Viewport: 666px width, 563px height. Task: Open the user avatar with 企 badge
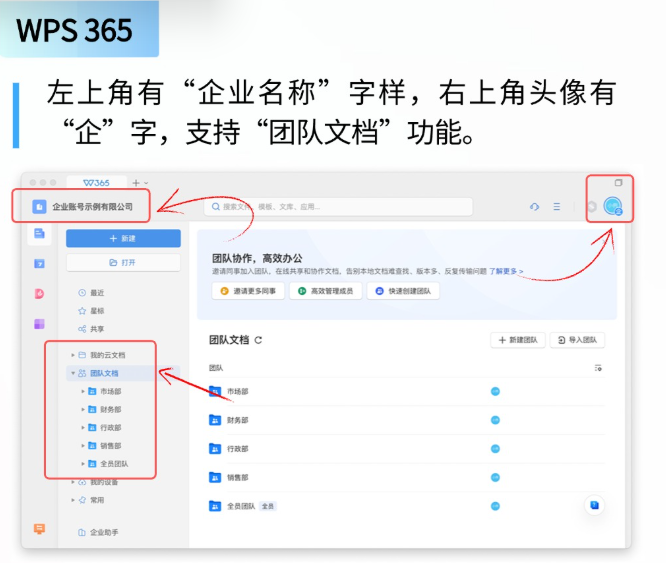click(613, 206)
